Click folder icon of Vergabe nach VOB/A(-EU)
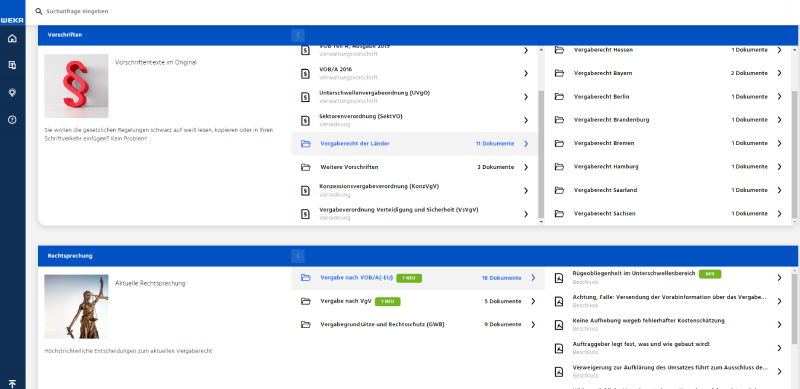 click(306, 278)
